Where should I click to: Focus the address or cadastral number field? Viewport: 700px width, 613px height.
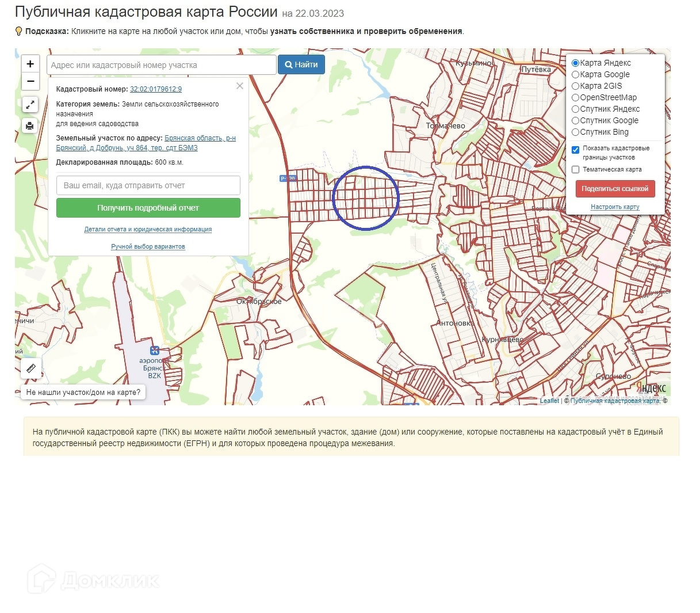[x=162, y=65]
